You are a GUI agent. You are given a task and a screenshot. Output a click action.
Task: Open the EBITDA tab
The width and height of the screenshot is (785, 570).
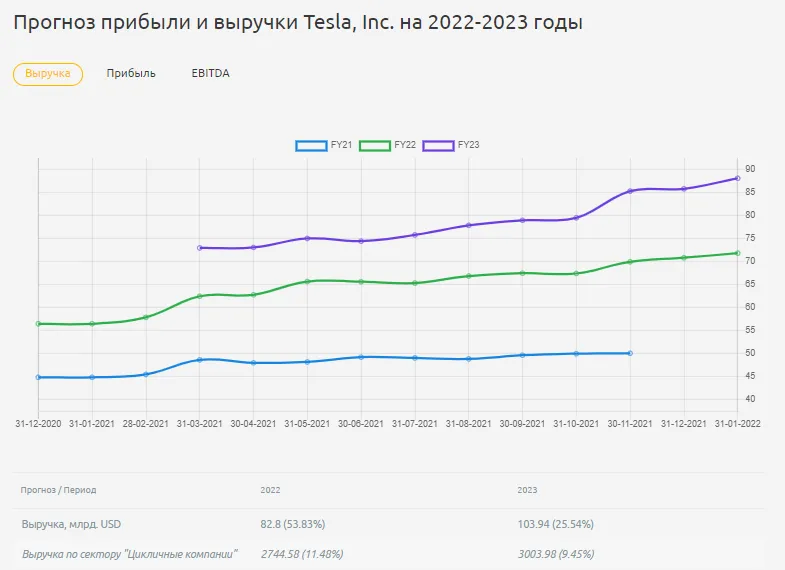(x=210, y=74)
